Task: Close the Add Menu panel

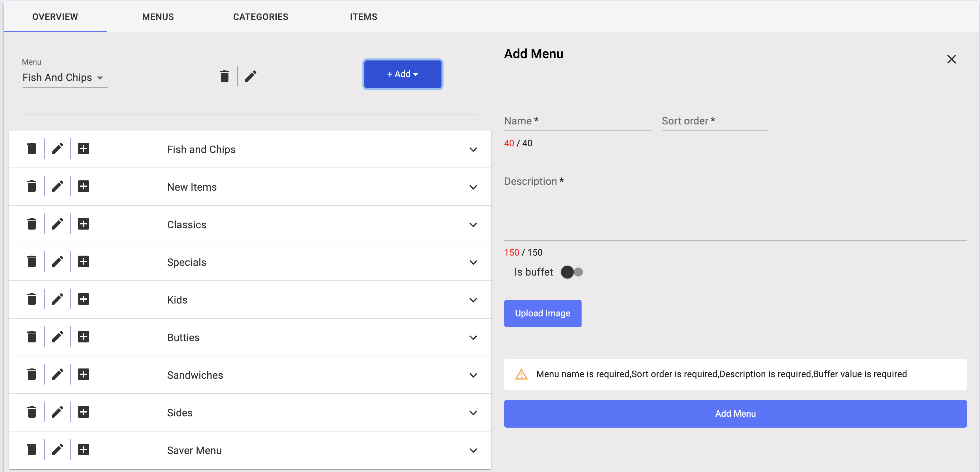Action: 951,59
